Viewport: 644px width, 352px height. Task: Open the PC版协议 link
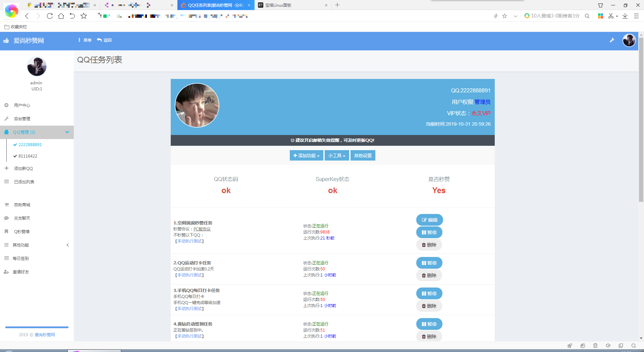pyautogui.click(x=201, y=229)
